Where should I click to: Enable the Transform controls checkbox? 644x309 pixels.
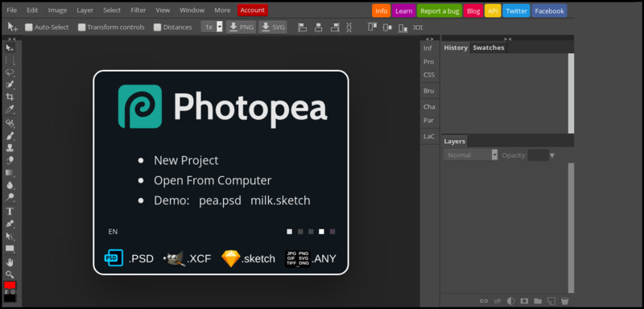82,27
